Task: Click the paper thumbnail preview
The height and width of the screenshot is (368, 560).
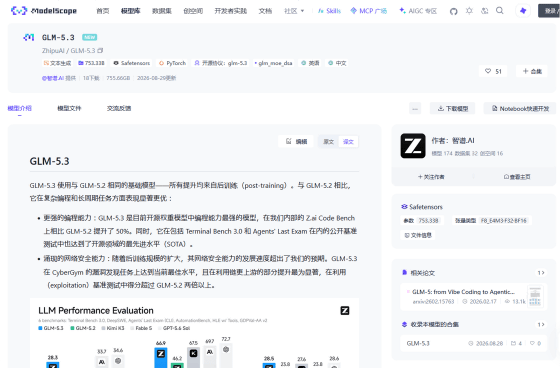Action: [535, 297]
